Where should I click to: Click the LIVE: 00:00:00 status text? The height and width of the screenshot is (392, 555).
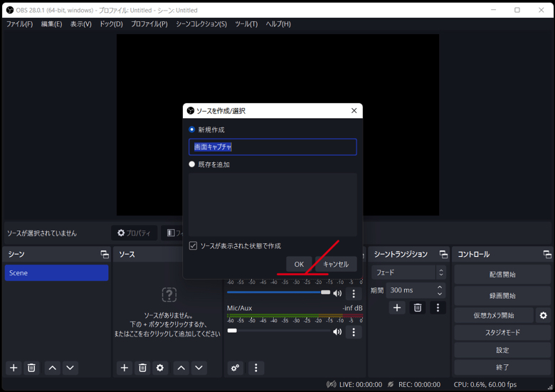click(x=361, y=385)
